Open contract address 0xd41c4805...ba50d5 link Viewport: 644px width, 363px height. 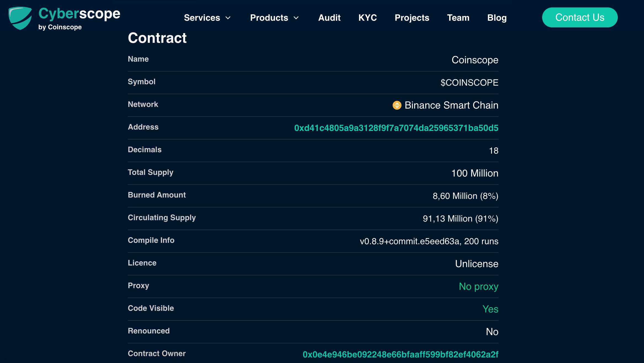click(396, 128)
